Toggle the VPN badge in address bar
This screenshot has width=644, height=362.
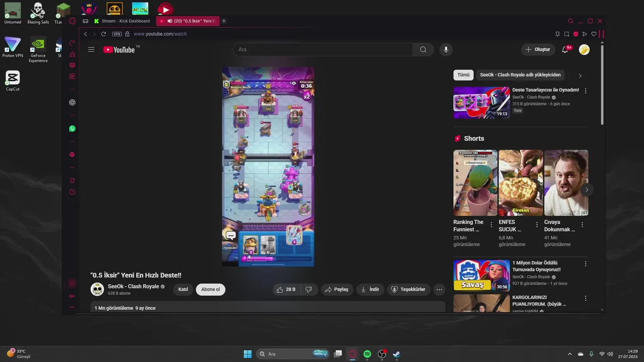(x=117, y=34)
